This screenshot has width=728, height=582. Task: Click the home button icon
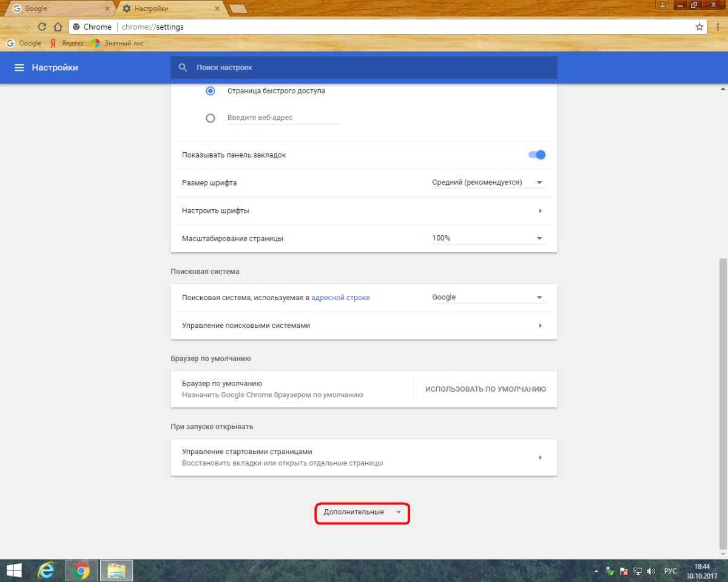tap(58, 27)
